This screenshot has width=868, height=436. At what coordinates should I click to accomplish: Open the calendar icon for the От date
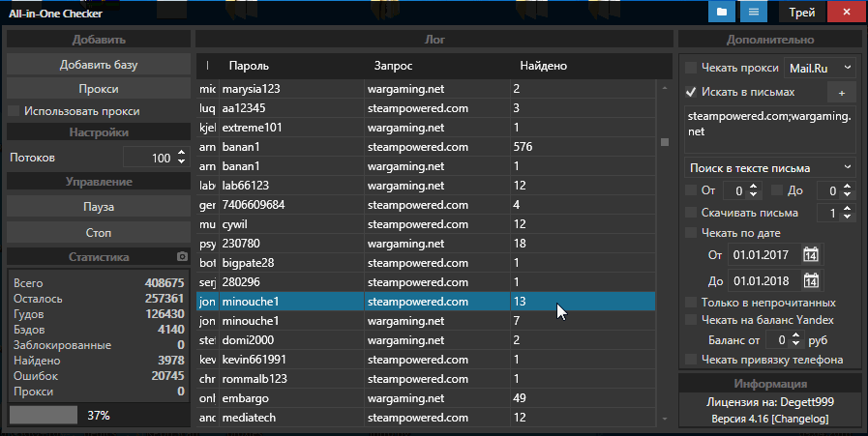811,255
